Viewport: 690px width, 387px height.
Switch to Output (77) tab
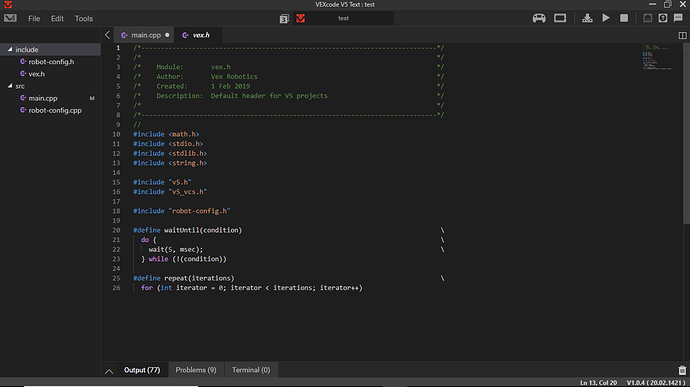(x=142, y=370)
